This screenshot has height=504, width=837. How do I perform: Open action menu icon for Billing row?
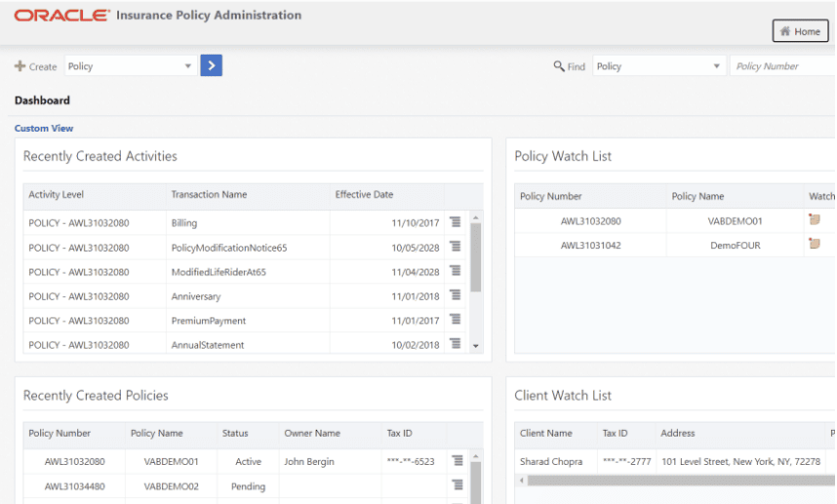455,222
